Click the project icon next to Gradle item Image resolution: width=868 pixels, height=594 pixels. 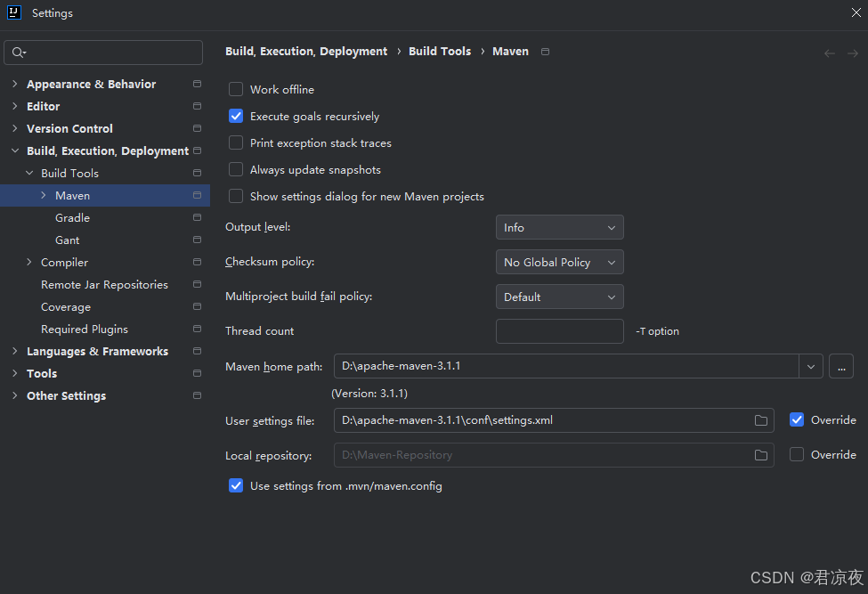click(x=197, y=218)
